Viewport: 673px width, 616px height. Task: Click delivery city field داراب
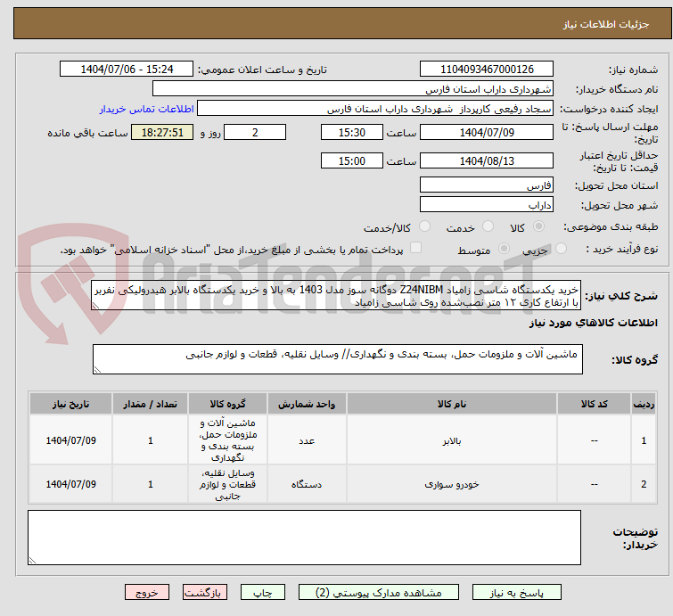click(x=487, y=204)
